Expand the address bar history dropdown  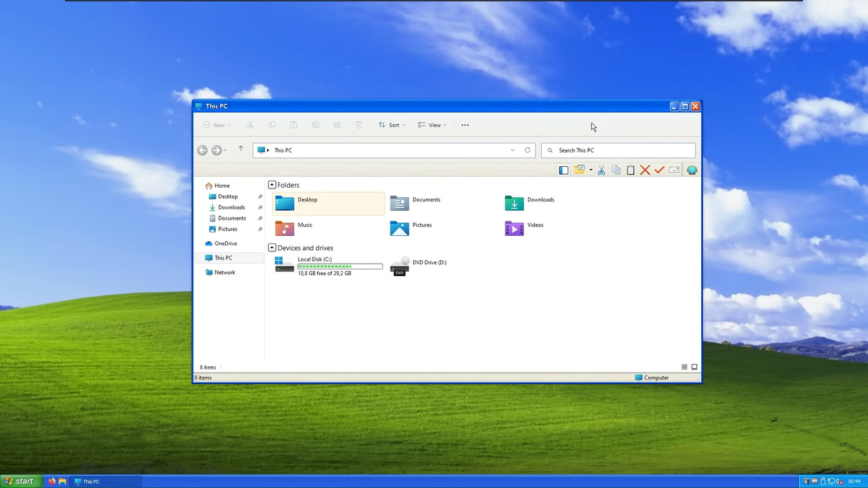click(512, 150)
